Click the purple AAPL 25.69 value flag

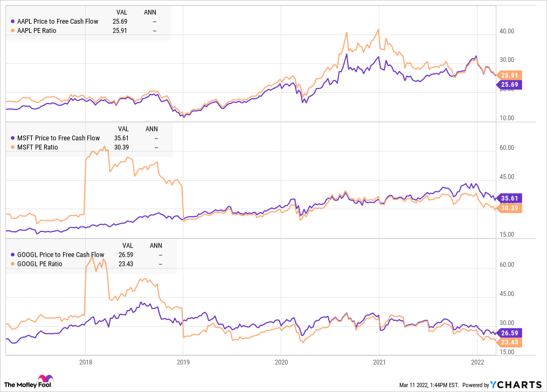509,85
